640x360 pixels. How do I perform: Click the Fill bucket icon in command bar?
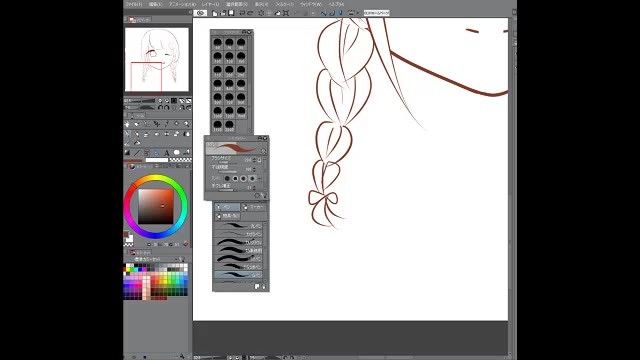click(278, 13)
